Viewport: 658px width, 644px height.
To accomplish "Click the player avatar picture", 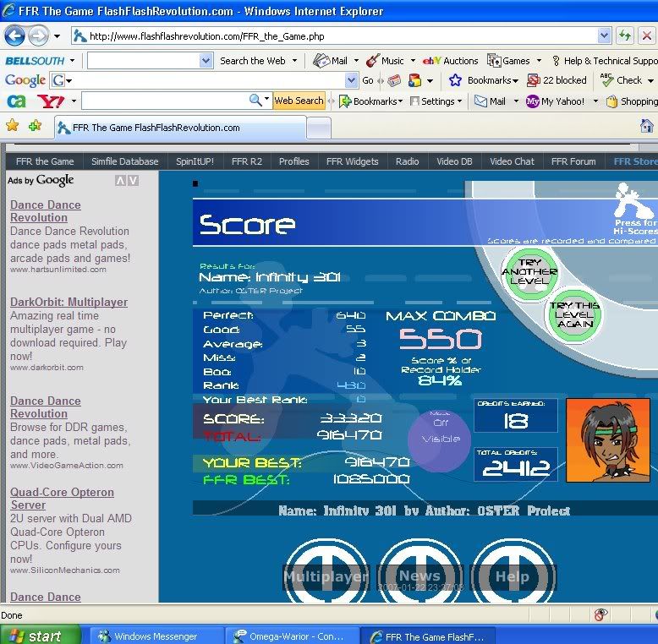I will click(x=607, y=440).
